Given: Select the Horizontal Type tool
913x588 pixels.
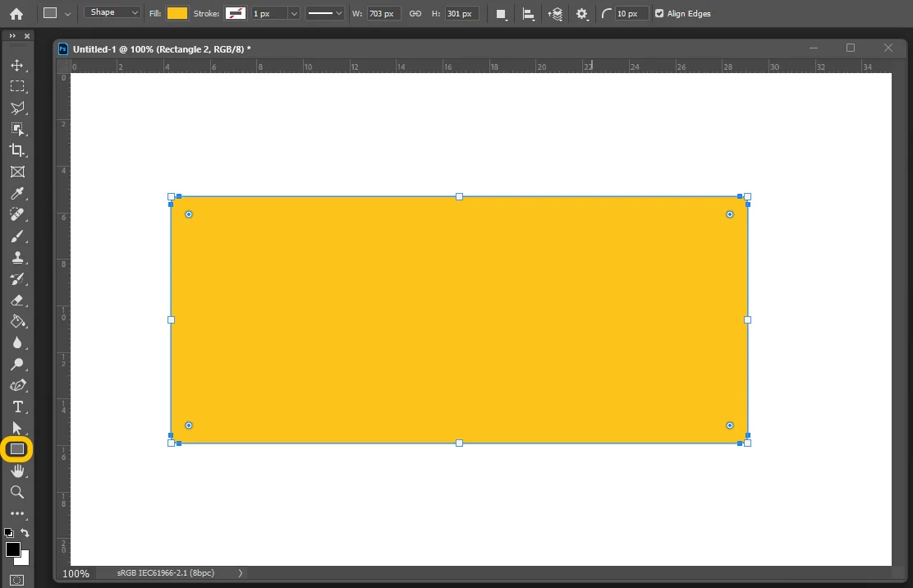Looking at the screenshot, I should coord(17,407).
